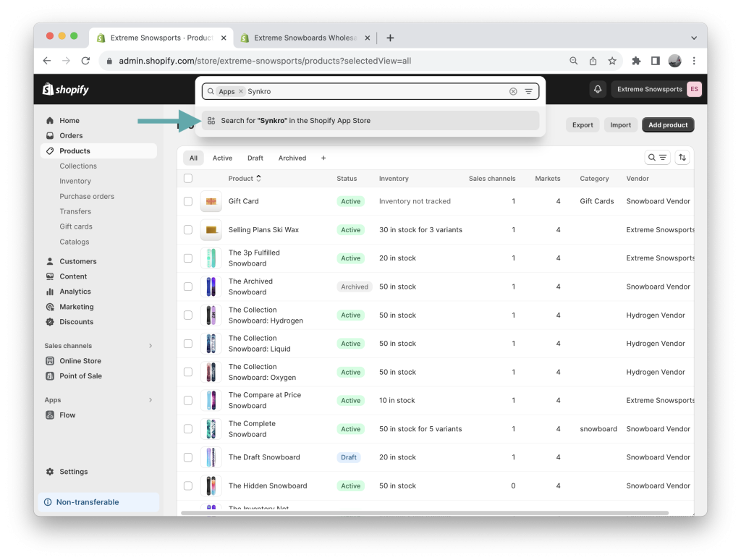Viewport: 741px width, 560px height.
Task: Open The Hidden Snowboard product
Action: click(x=268, y=485)
